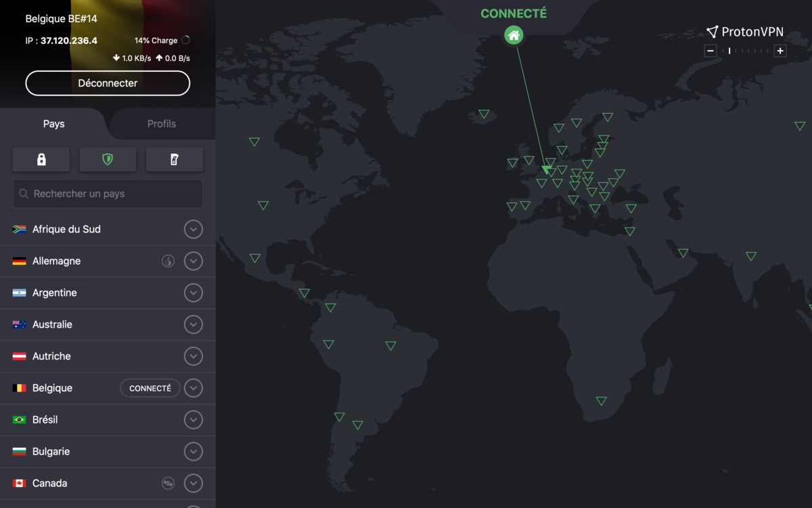This screenshot has width=812, height=508.
Task: Select the India server marker on map
Action: coord(750,256)
